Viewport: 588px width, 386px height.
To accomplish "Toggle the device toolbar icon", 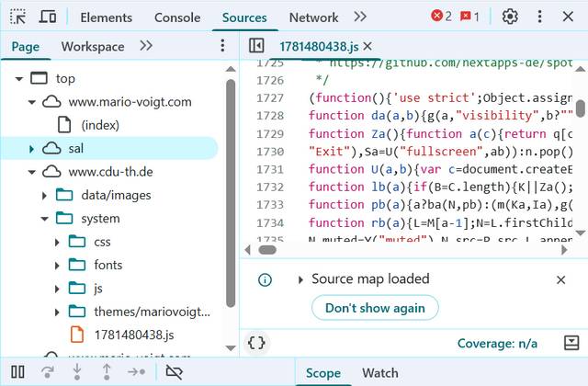I will [48, 17].
